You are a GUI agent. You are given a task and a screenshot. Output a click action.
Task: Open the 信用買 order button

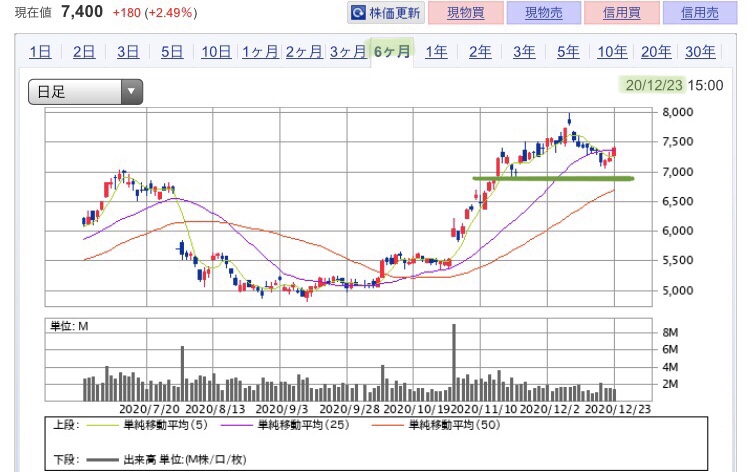pos(622,13)
